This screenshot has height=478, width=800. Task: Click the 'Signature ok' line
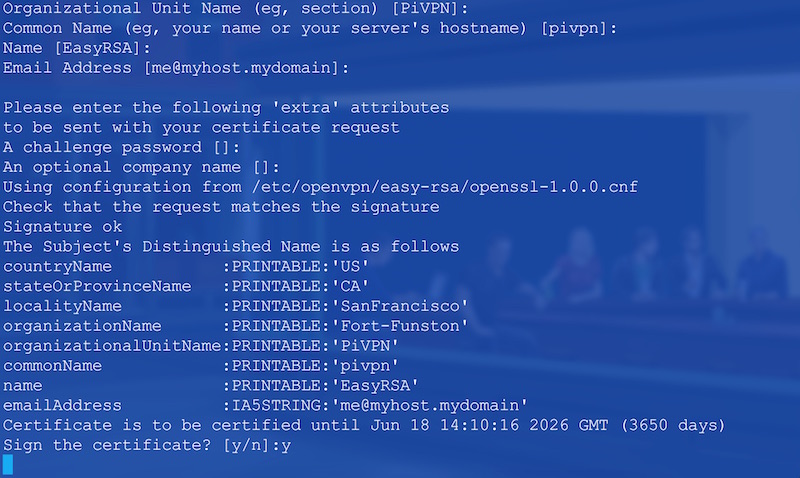(x=63, y=227)
